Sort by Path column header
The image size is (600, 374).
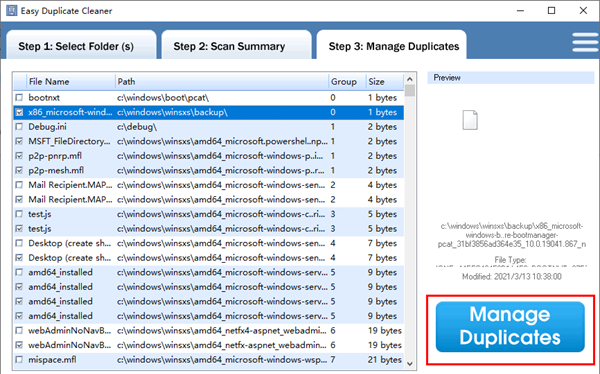click(x=222, y=82)
